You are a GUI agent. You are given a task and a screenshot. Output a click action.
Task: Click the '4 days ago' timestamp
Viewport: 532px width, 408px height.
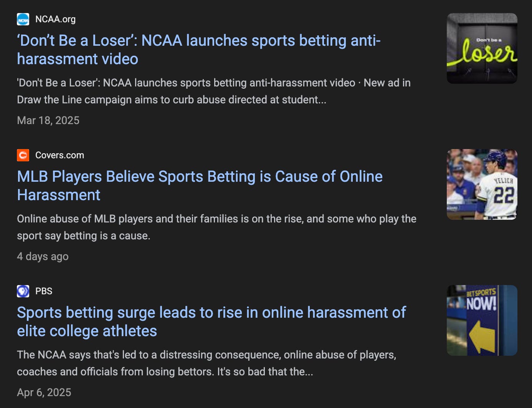coord(43,257)
